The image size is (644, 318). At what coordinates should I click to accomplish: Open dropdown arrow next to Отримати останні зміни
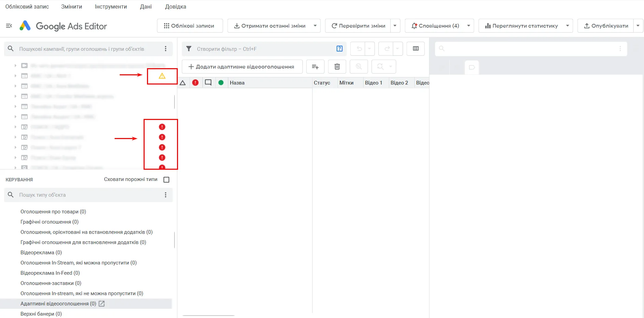coord(315,26)
